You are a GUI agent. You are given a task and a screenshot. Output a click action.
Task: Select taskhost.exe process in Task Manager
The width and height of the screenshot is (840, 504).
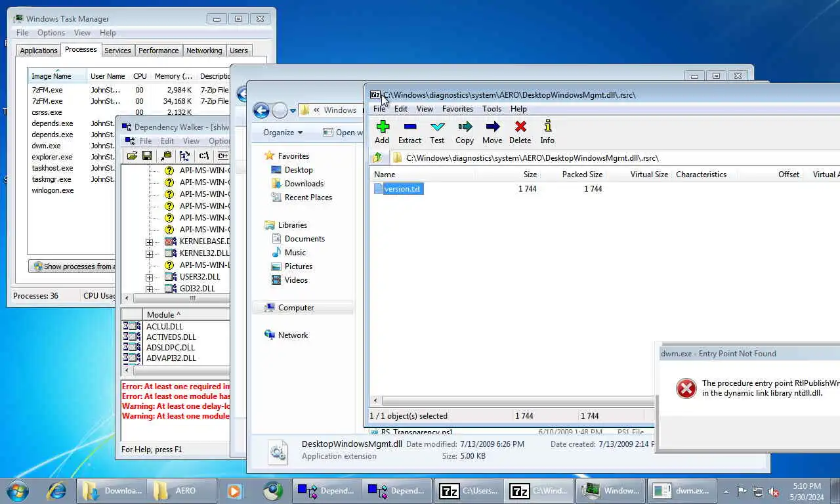52,168
